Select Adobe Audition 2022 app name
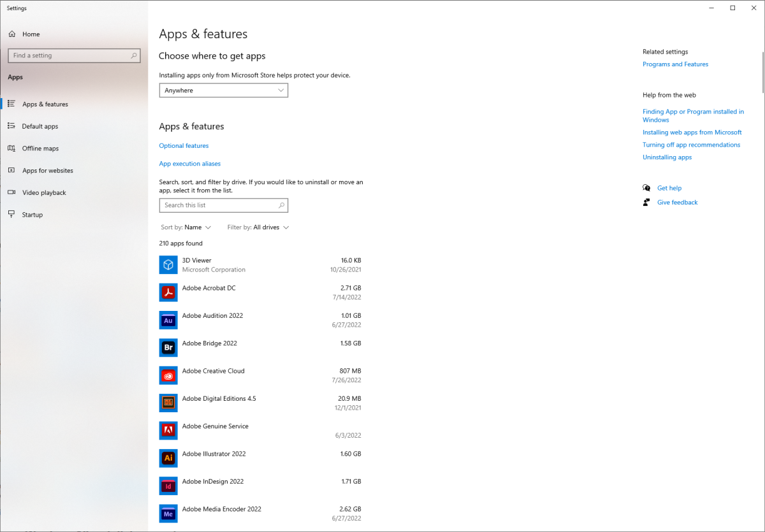The height and width of the screenshot is (532, 765). coord(212,316)
